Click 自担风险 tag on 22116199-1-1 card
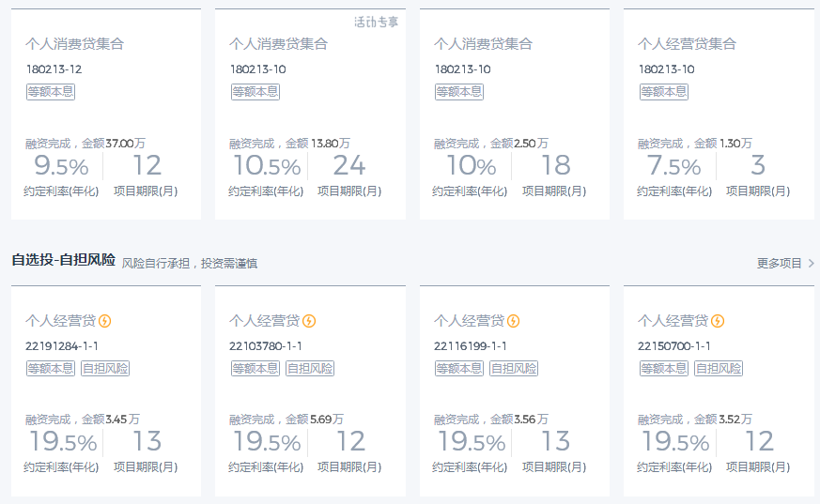 point(514,369)
